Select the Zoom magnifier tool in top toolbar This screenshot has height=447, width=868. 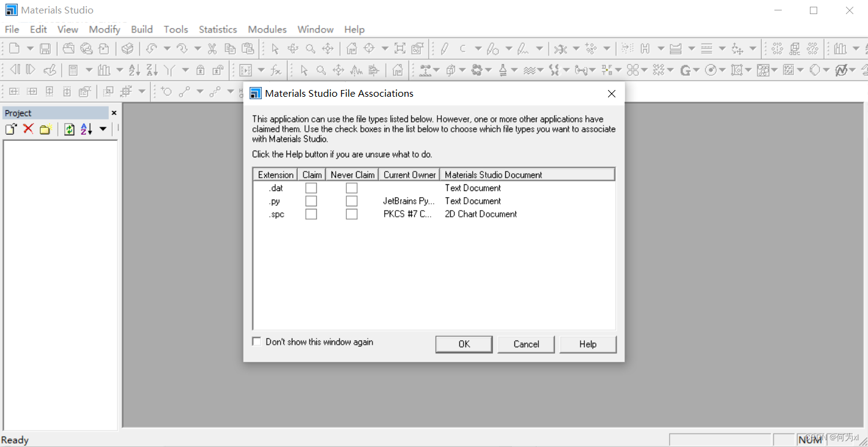coord(311,48)
